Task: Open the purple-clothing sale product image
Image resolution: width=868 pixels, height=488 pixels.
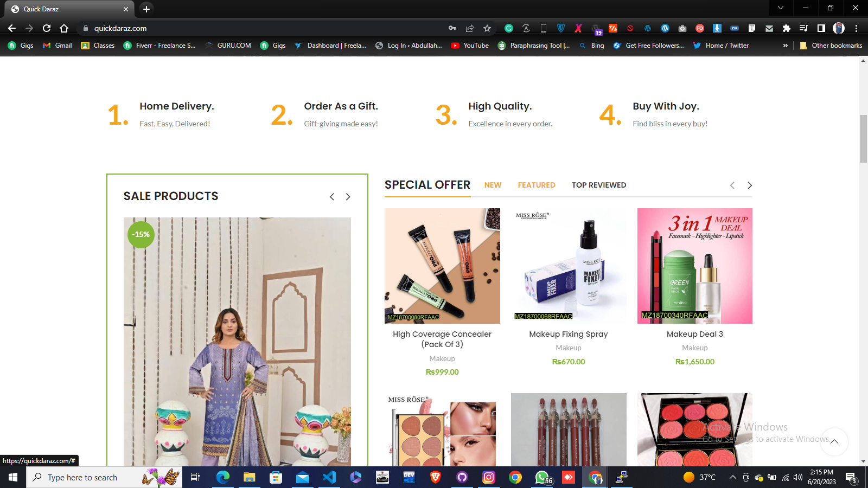Action: point(237,342)
